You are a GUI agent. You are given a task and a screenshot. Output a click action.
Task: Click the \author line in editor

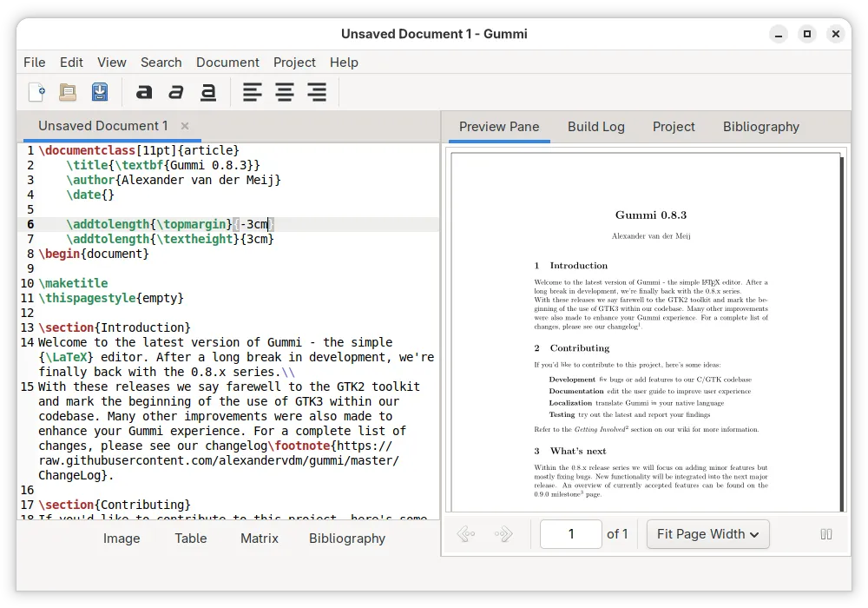[x=174, y=180]
